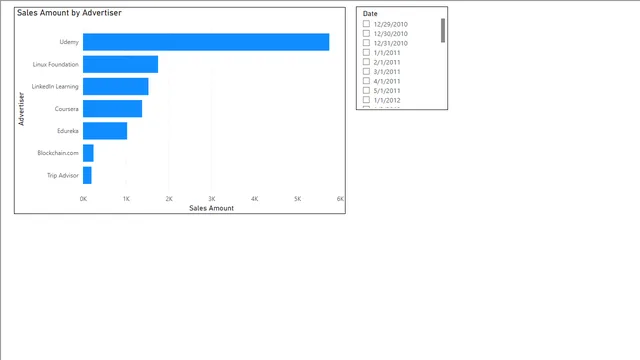Select the LinkedIn Learning bar

pos(116,87)
